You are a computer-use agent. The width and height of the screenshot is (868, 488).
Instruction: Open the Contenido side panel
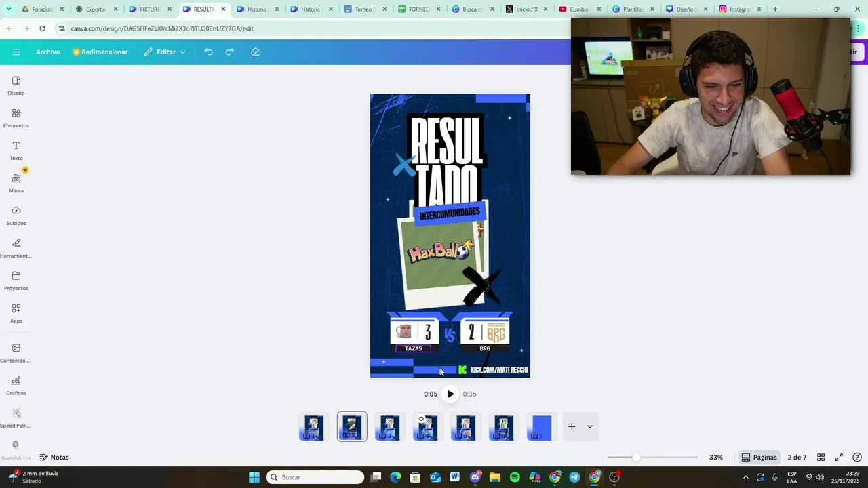click(x=16, y=352)
